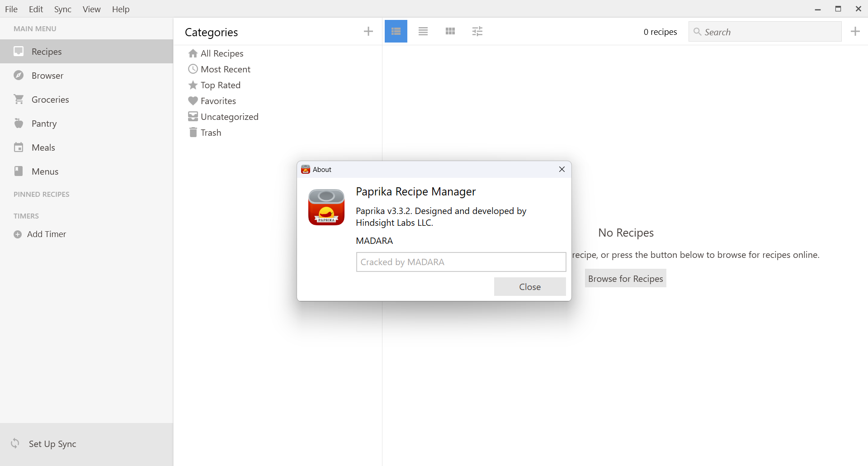This screenshot has width=868, height=466.
Task: Open the filter and sort options icon
Action: coord(477,31)
